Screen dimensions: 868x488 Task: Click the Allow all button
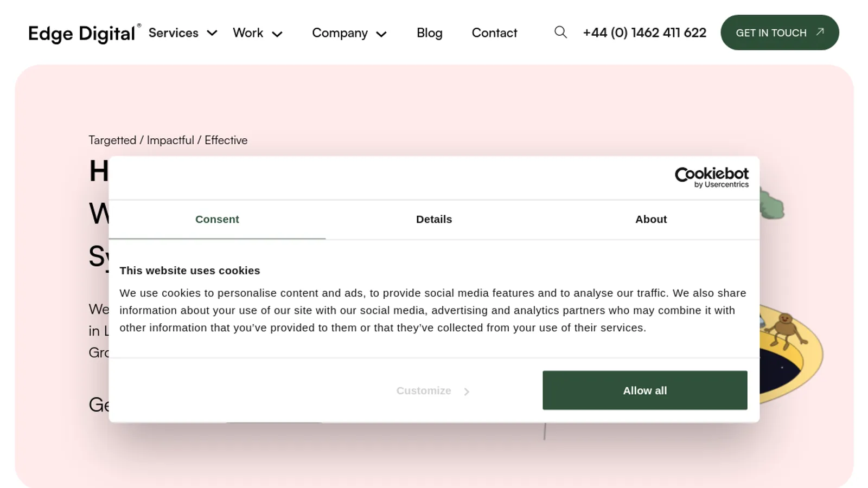[x=645, y=390]
